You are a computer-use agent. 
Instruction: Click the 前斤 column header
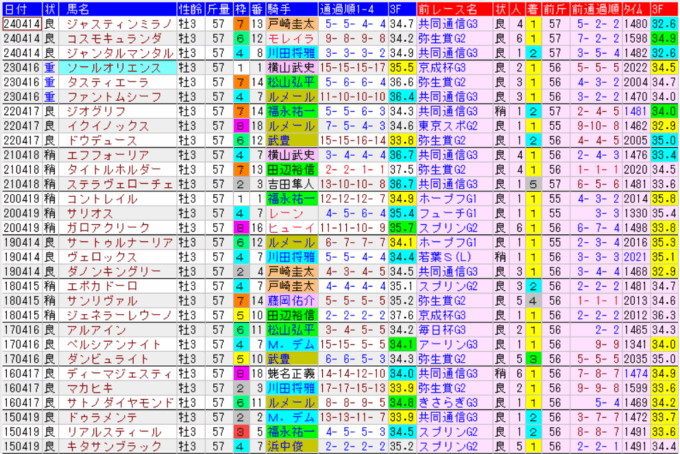pos(554,9)
